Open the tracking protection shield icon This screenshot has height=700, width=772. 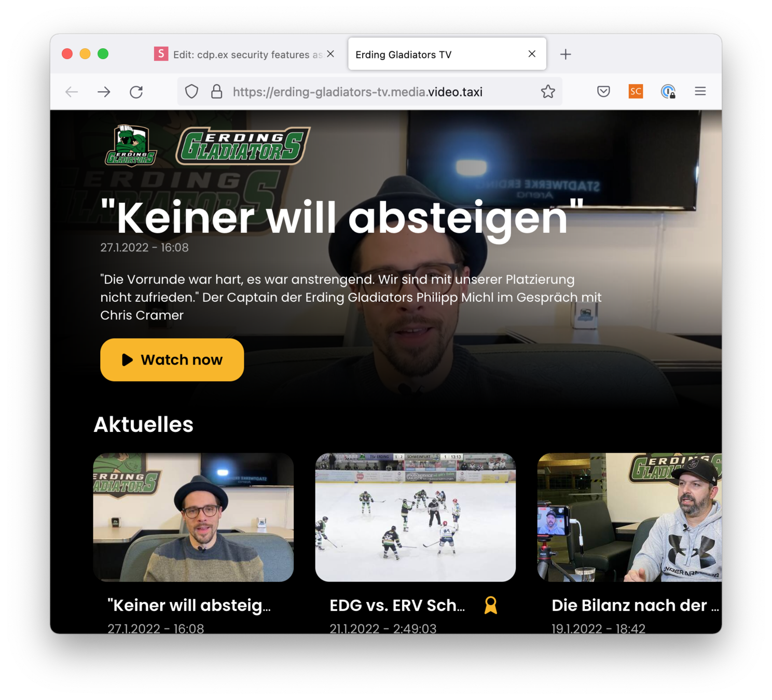tap(191, 92)
